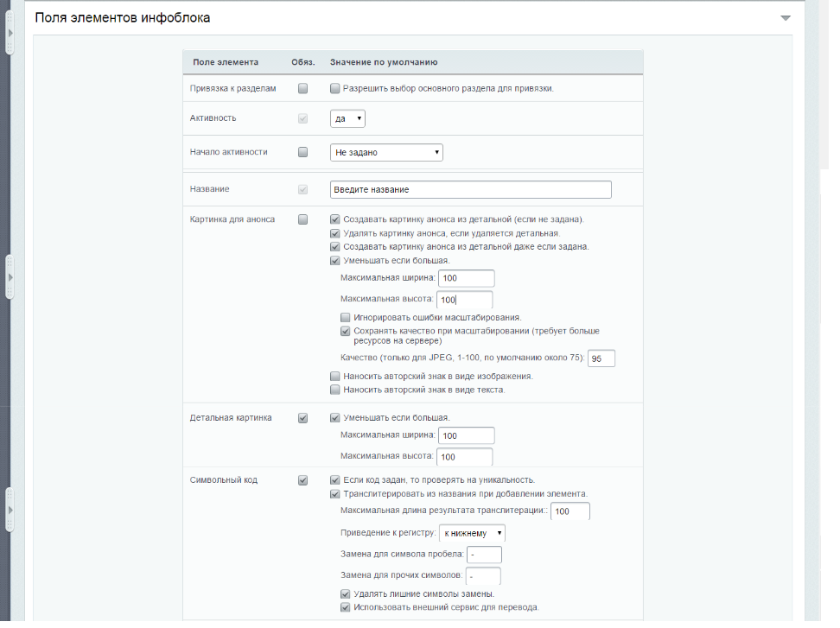Viewport: 840px width, 628px height.
Task: Enable Наносить авторский знак в виде изображения
Action: (x=335, y=377)
